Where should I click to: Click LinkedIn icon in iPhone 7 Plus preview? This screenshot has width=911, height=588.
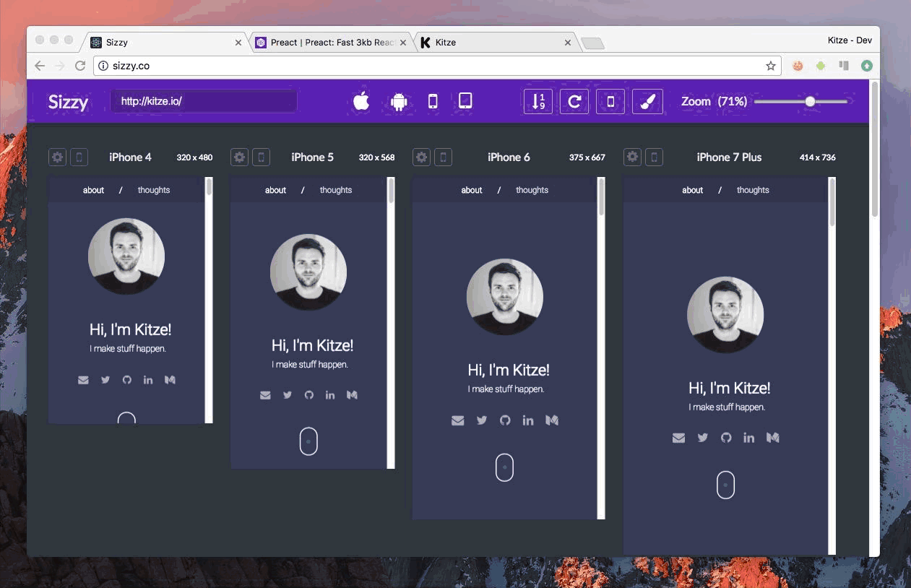(749, 438)
